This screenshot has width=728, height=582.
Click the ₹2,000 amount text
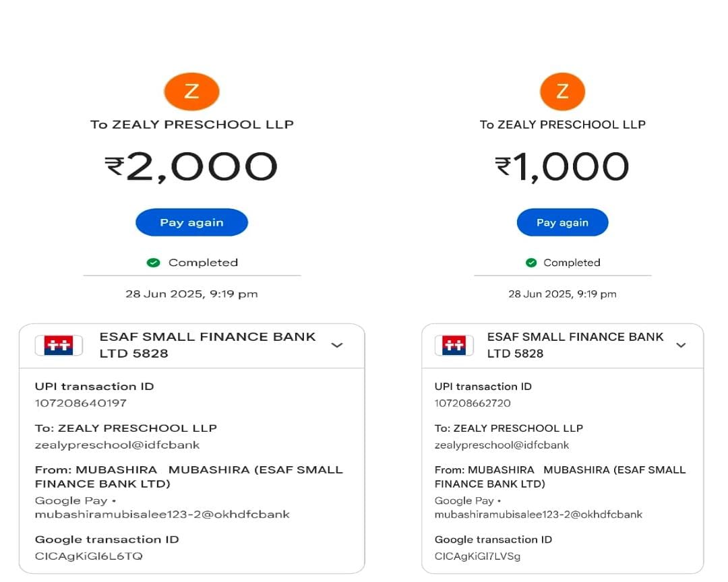point(191,167)
